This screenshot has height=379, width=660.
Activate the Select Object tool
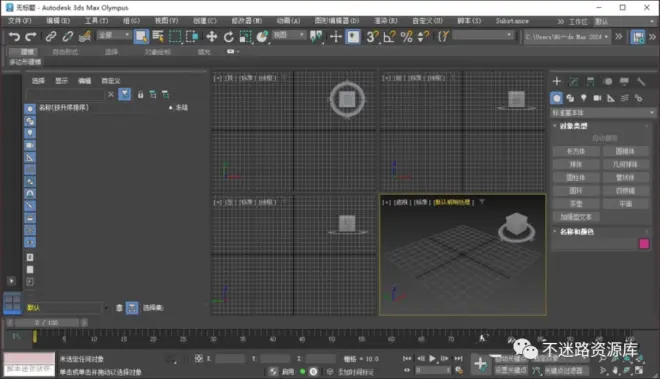click(x=141, y=37)
